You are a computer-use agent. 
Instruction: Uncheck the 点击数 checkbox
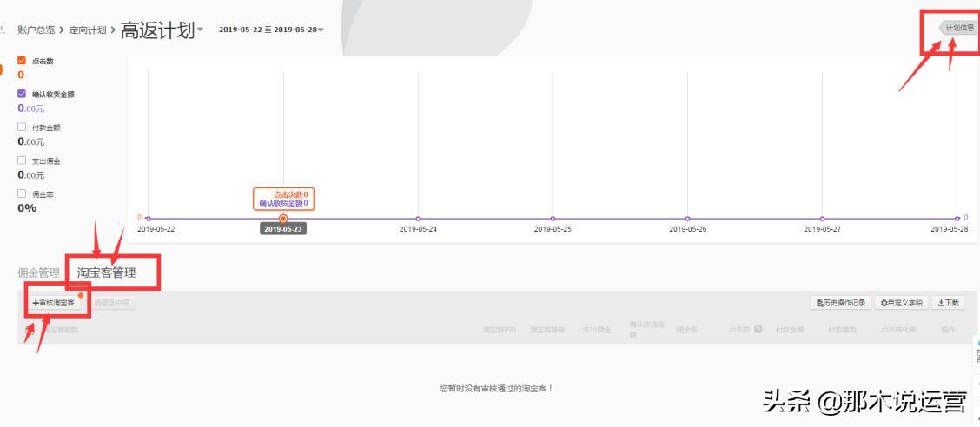22,61
